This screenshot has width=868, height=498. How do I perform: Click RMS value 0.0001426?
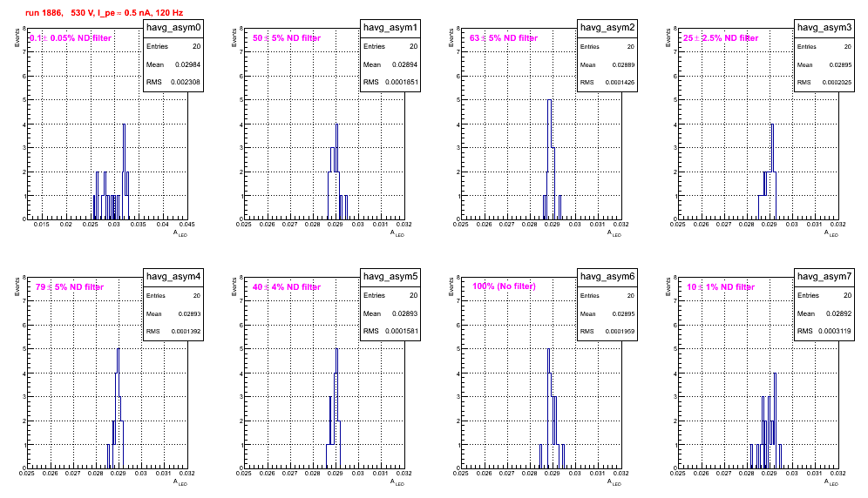620,83
